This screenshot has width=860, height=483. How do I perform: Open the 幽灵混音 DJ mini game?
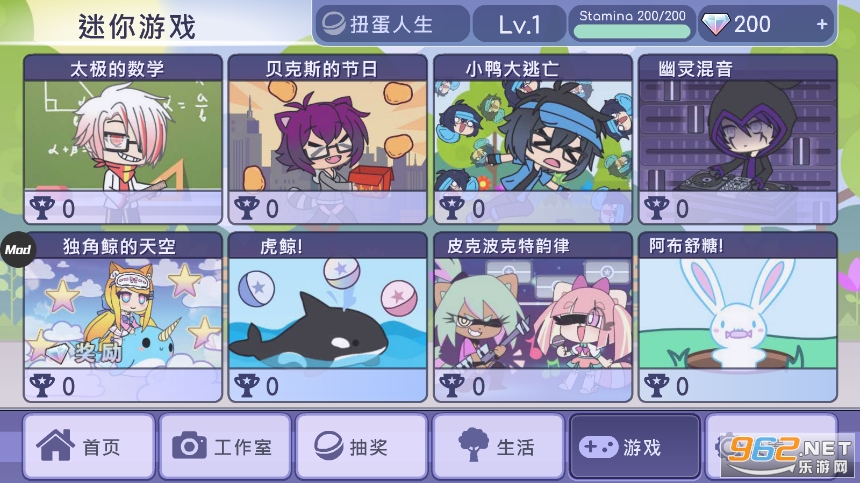coord(738,139)
